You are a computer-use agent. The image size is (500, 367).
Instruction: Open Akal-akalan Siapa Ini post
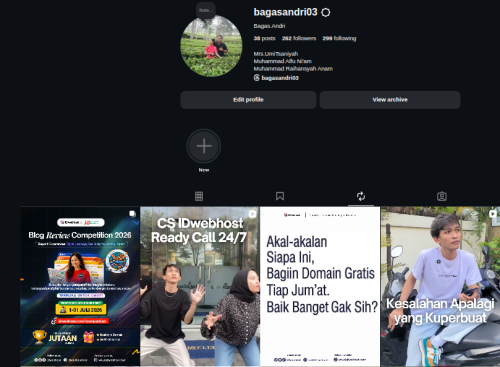[x=320, y=286]
